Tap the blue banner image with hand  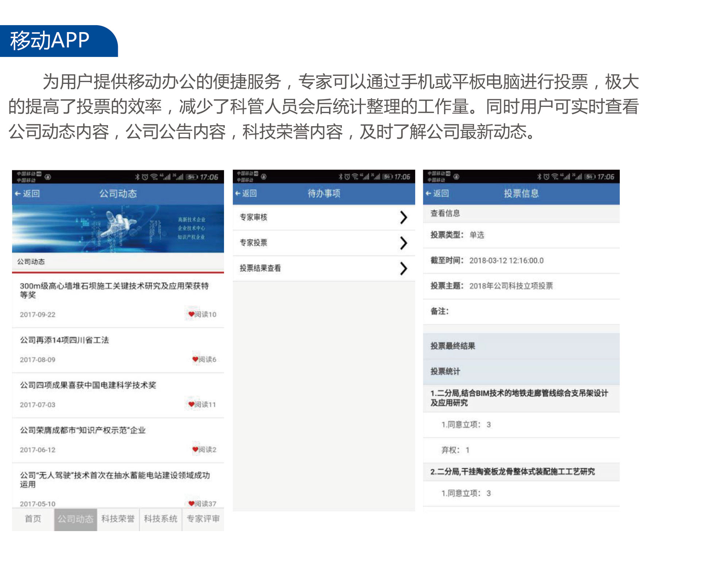pyautogui.click(x=118, y=229)
